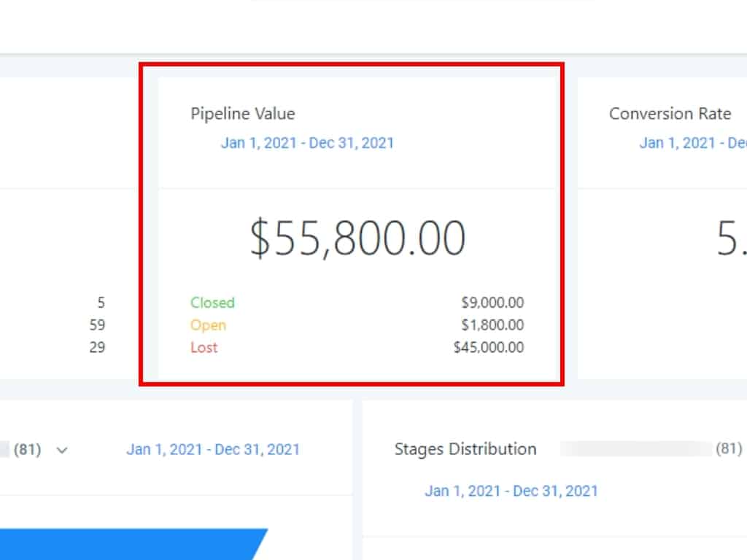Click the count 5 in left card
Screen dimensions: 747x560
(x=101, y=303)
